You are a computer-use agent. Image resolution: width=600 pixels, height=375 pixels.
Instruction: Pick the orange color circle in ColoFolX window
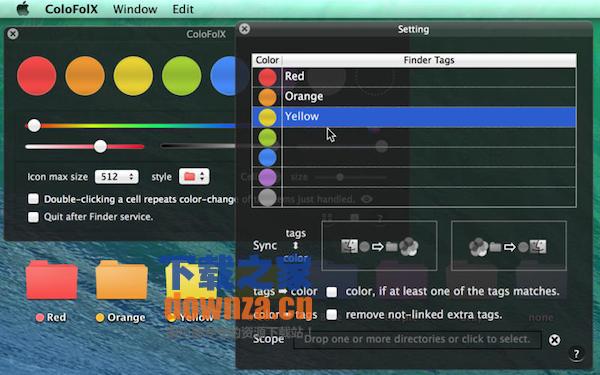coord(85,76)
